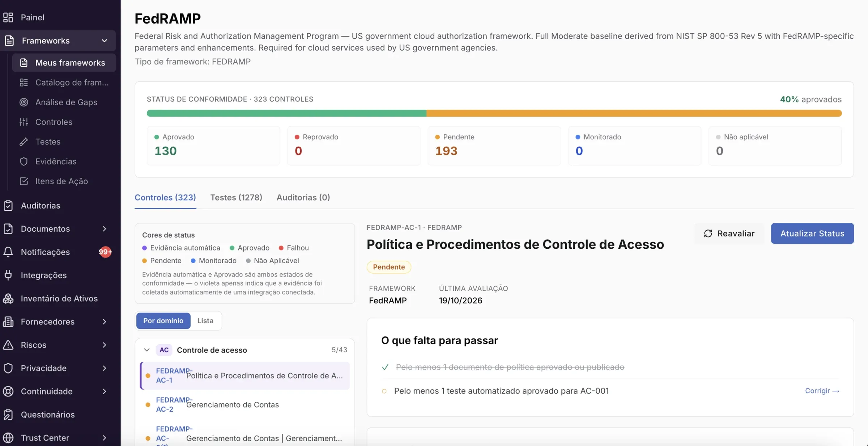This screenshot has height=446, width=868.
Task: Click the Pendente 193 status card
Action: 494,146
